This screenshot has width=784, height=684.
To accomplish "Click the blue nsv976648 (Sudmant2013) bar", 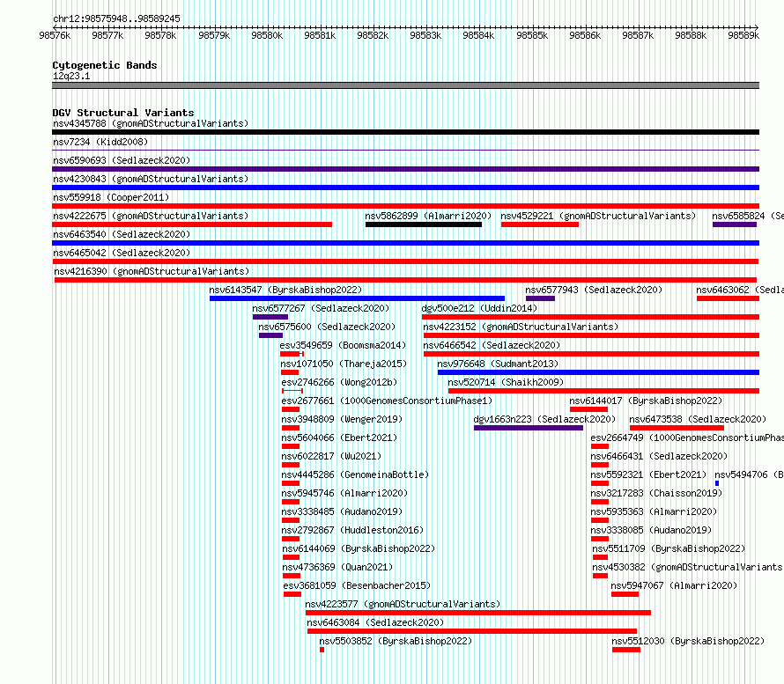I will pos(598,372).
